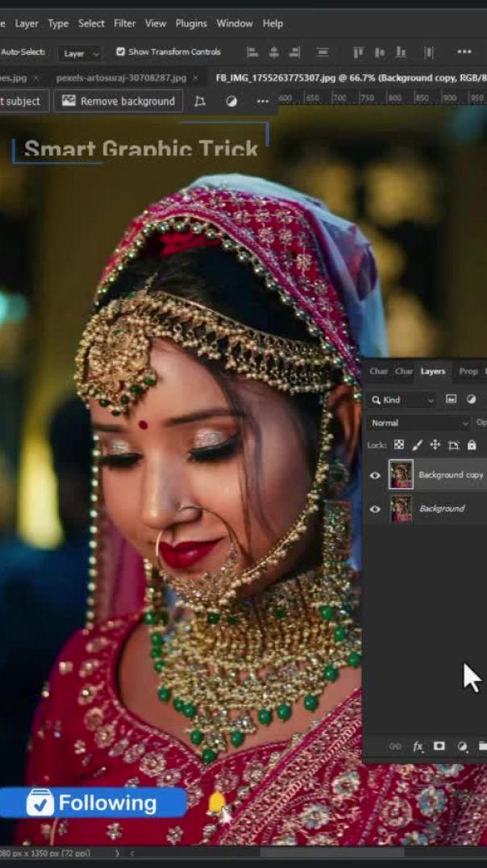The width and height of the screenshot is (487, 868).
Task: Create new adjustment layer from panel bottom
Action: pos(462,746)
